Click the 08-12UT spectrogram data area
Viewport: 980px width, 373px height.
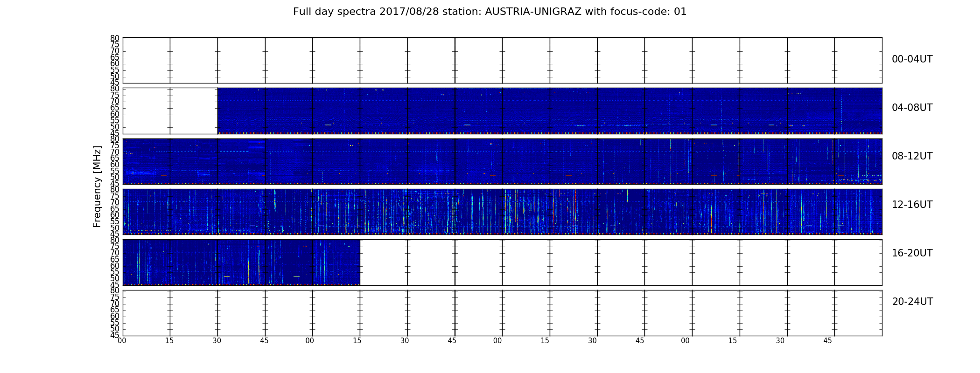502,161
